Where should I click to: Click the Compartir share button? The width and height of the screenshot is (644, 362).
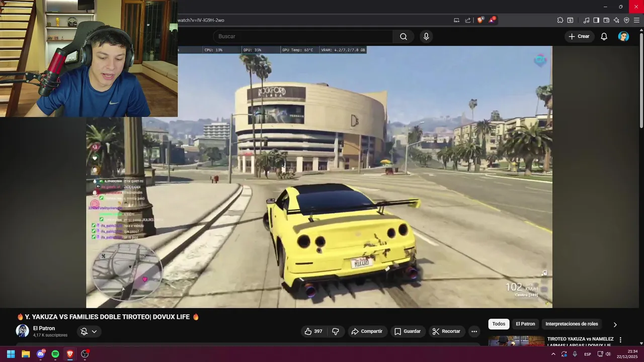(x=367, y=331)
